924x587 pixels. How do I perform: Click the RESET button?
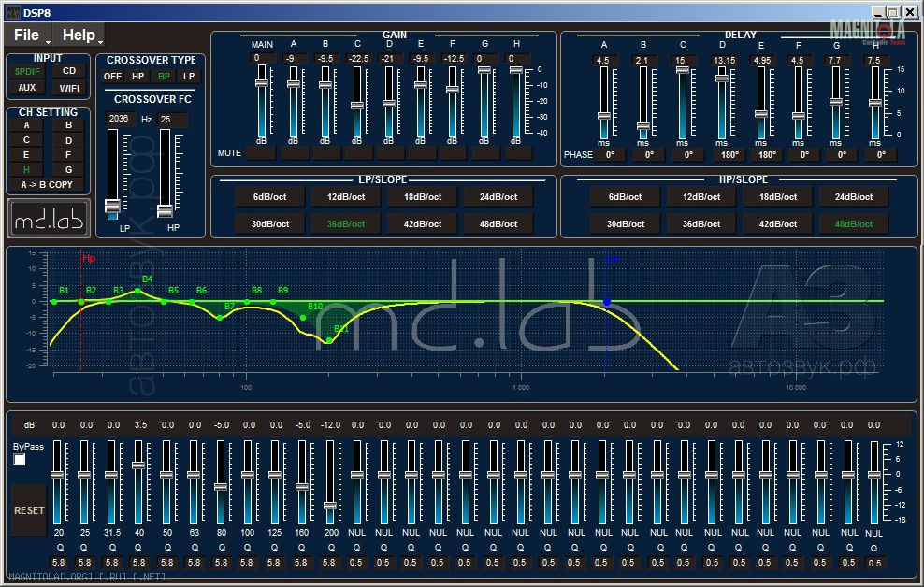pos(29,510)
